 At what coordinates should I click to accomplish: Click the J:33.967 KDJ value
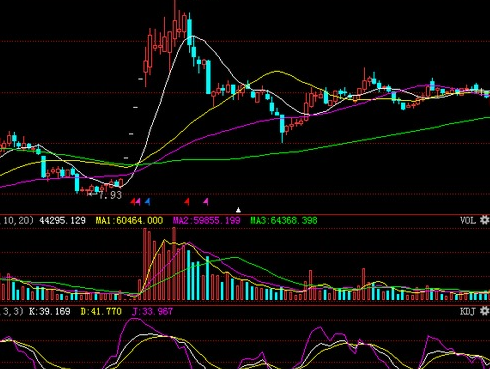click(x=152, y=312)
